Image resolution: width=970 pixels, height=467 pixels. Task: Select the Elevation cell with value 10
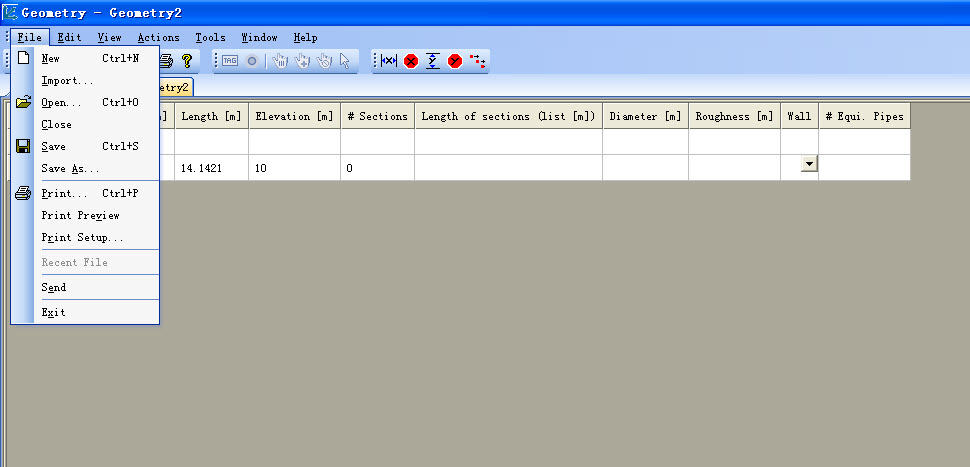294,168
